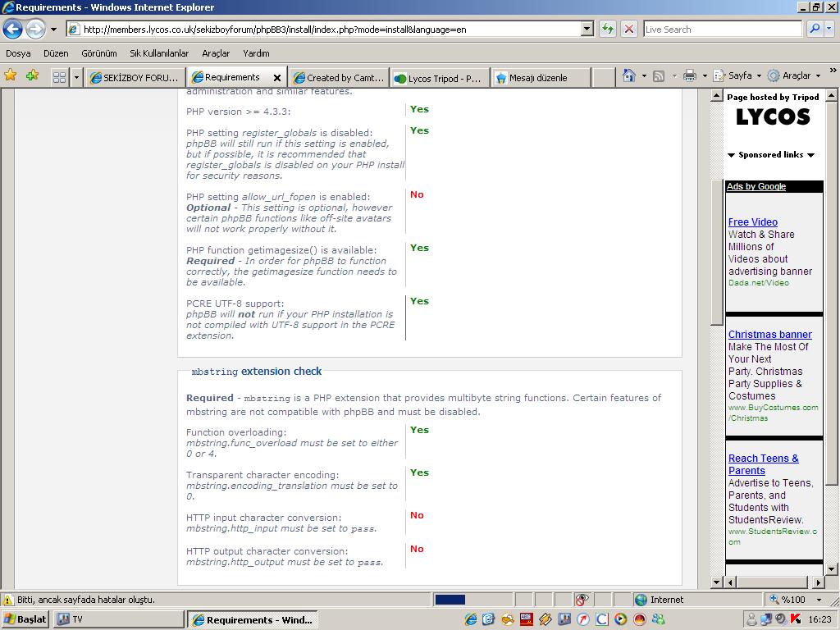Click the Free Video ad link
The width and height of the screenshot is (840, 630).
(753, 221)
